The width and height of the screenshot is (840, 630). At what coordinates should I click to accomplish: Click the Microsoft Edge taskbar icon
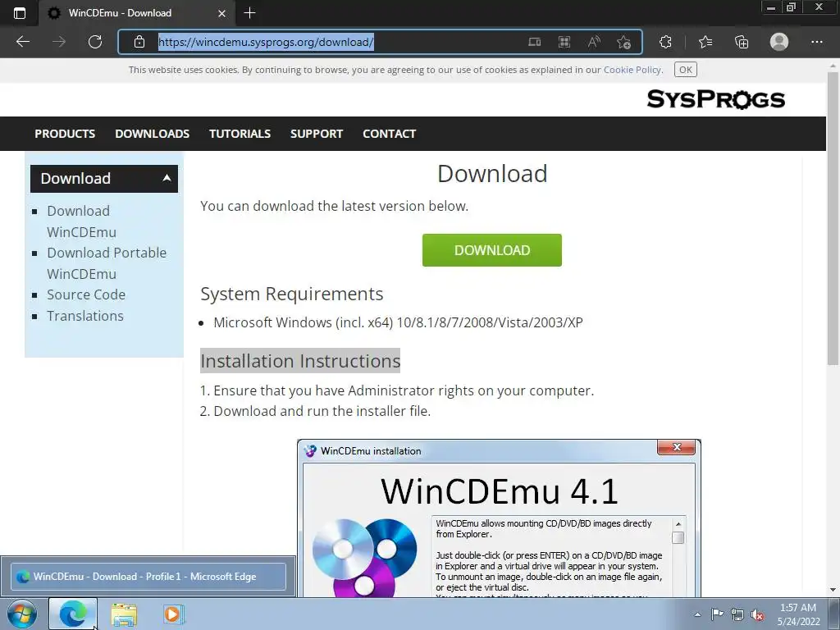point(73,614)
